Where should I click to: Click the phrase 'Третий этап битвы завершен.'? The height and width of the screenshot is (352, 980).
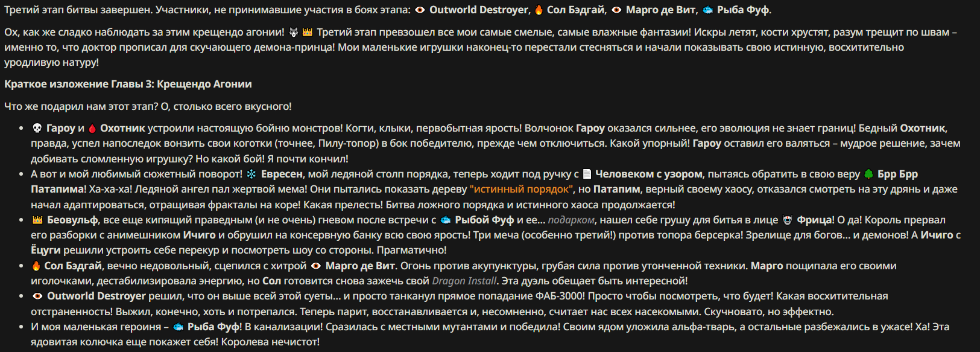click(x=78, y=10)
